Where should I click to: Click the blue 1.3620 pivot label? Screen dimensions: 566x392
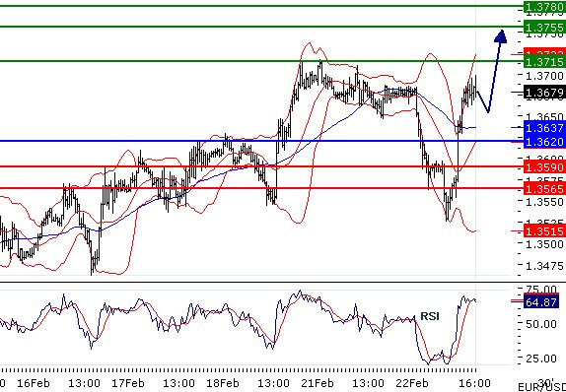(x=544, y=142)
